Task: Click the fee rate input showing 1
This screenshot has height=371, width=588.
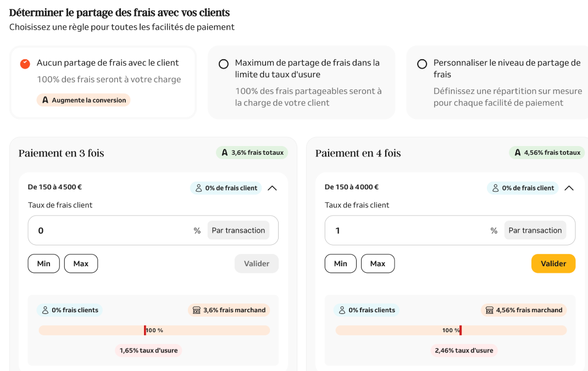Action: coord(407,231)
